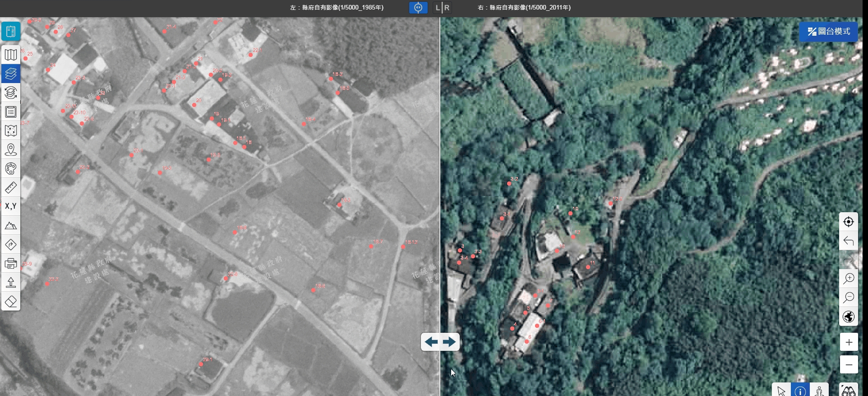
Task: Open the X,Y coordinate locator
Action: click(x=11, y=206)
